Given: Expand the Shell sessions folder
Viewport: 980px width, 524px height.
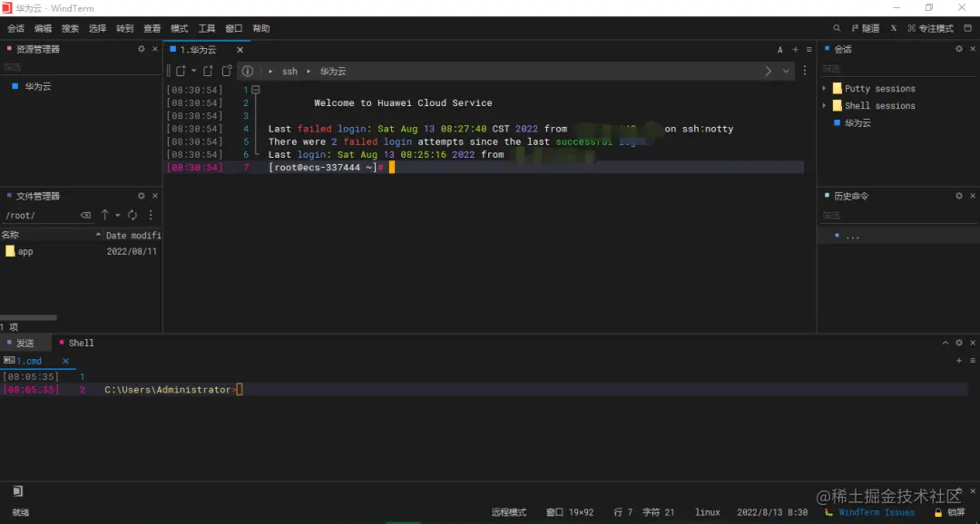Looking at the screenshot, I should pyautogui.click(x=824, y=105).
